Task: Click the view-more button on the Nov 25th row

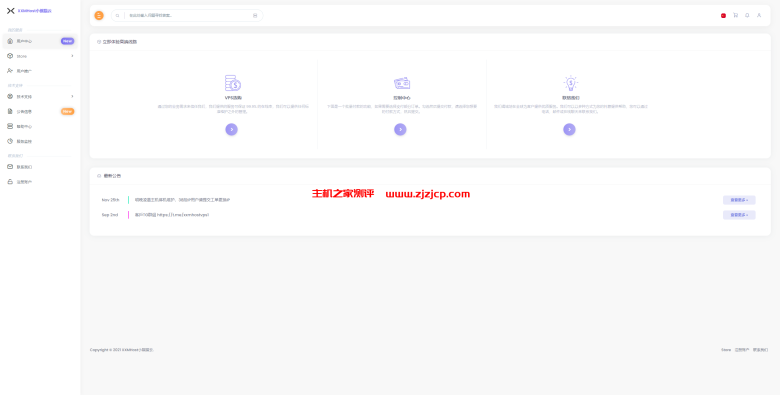Action: [x=739, y=200]
